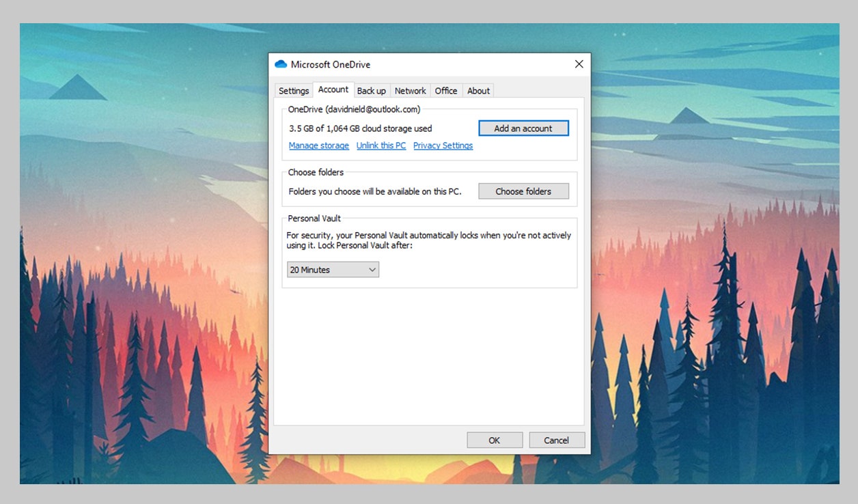Select the Account tab
Screen dimensions: 858x504
click(x=333, y=89)
